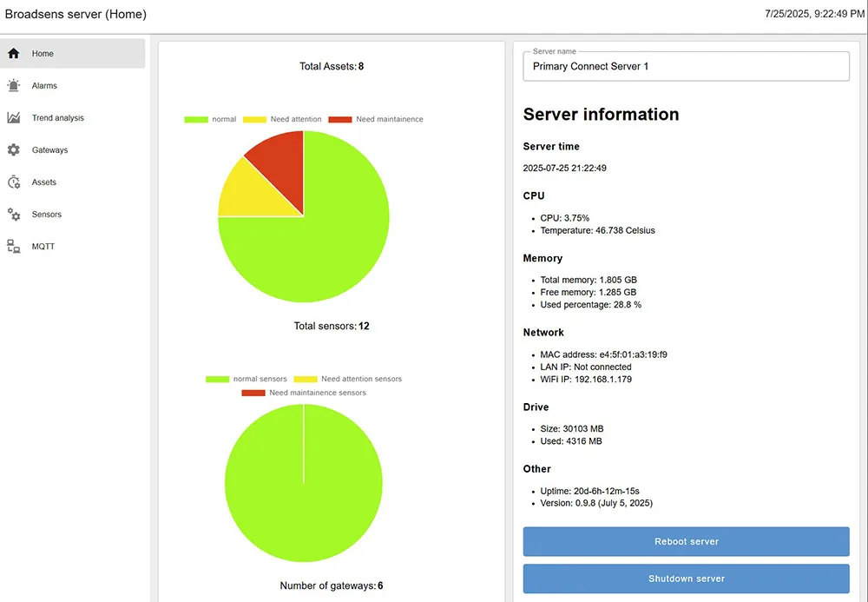Open Trend analysis chart icon
868x602 pixels.
[14, 118]
